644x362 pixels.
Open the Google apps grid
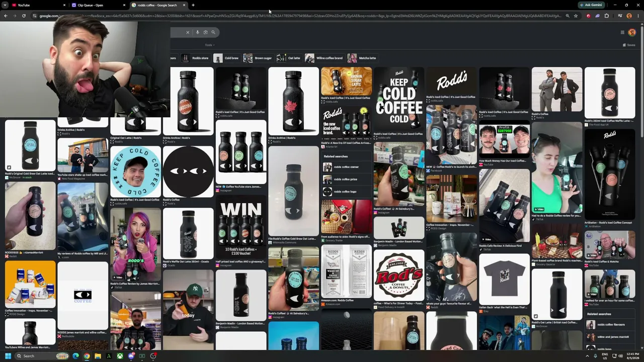tap(622, 32)
